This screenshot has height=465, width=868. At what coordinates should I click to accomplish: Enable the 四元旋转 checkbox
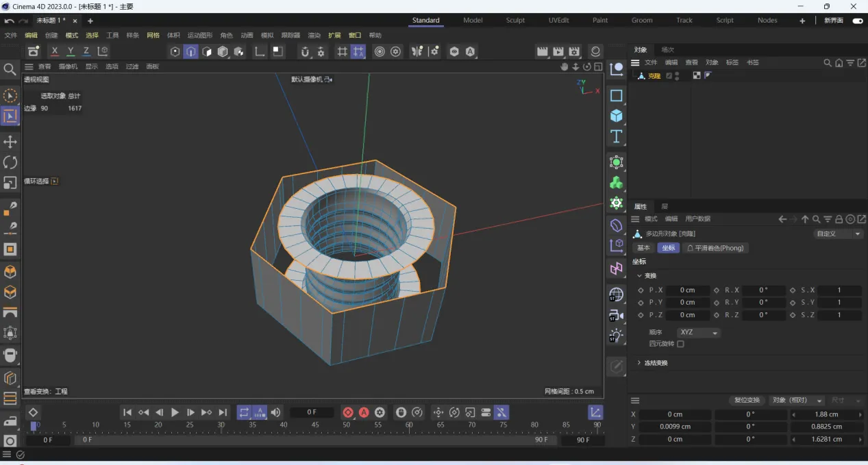(x=680, y=344)
